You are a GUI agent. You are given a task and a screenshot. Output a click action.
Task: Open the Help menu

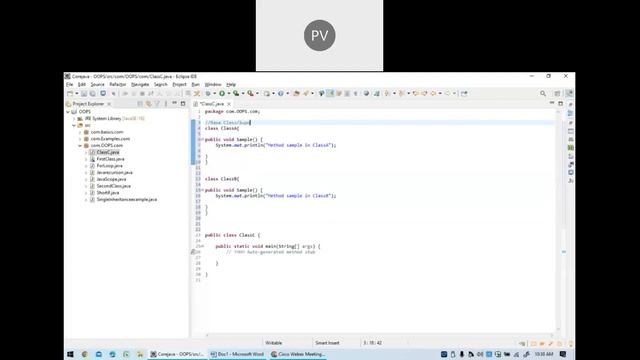pyautogui.click(x=231, y=84)
